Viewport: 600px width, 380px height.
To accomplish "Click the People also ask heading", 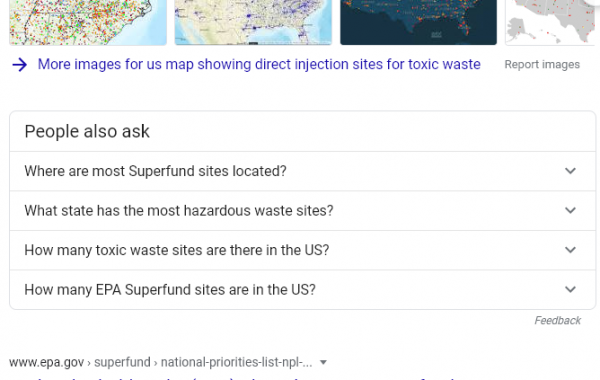I will coord(87,131).
